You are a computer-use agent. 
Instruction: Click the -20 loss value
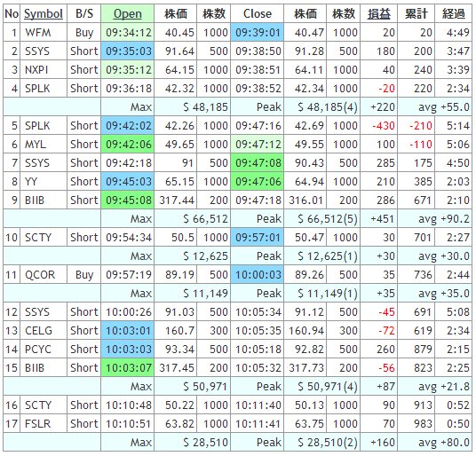386,89
